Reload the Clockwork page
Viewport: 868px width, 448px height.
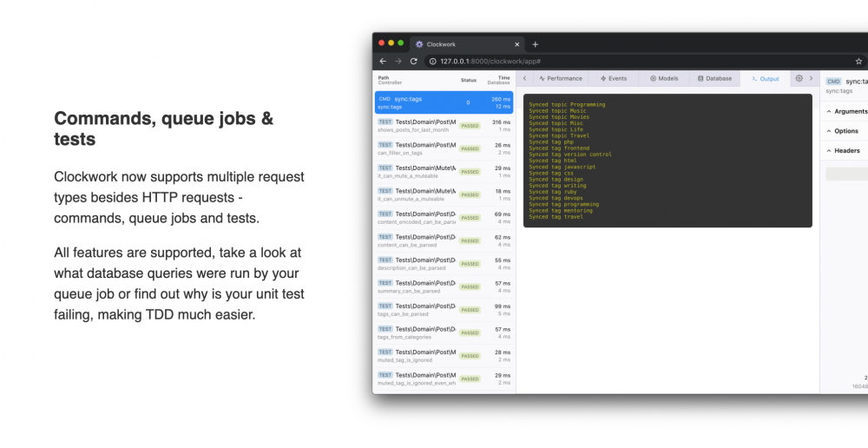pyautogui.click(x=414, y=62)
